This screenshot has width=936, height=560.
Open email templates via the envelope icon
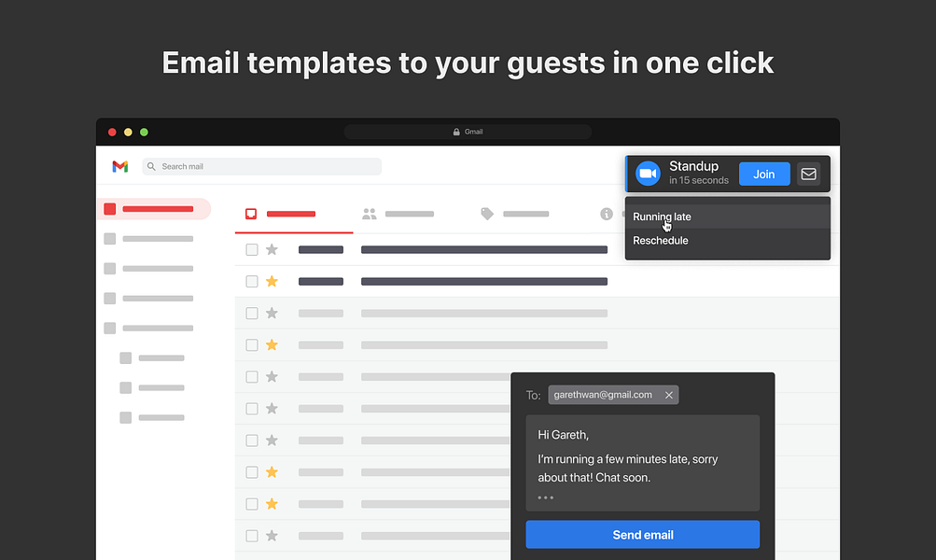click(x=808, y=174)
